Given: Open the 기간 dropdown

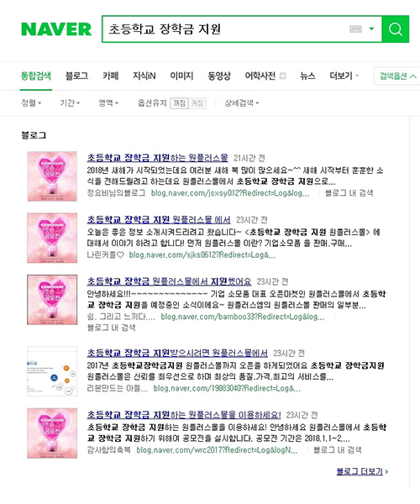Looking at the screenshot, I should pyautogui.click(x=70, y=102).
